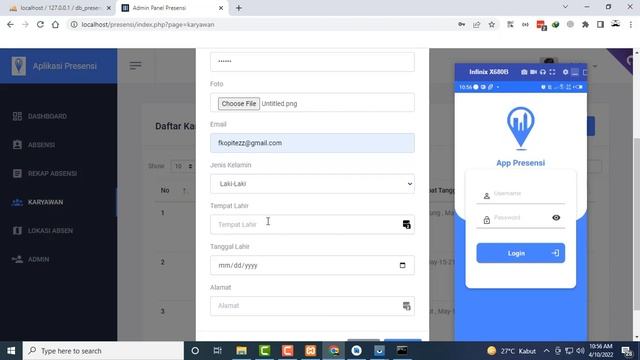640x360 pixels.
Task: Open the browser extensions puzzle icon
Action: (585, 24)
